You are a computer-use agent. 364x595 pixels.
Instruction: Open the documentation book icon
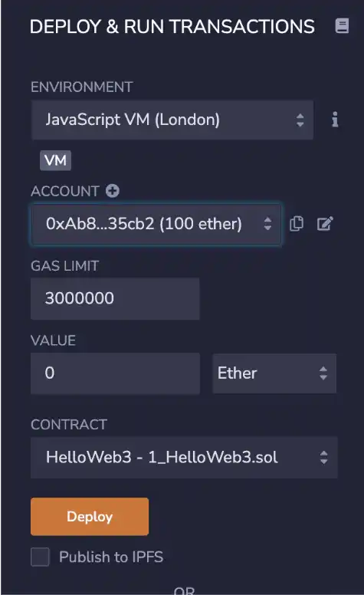coord(342,26)
